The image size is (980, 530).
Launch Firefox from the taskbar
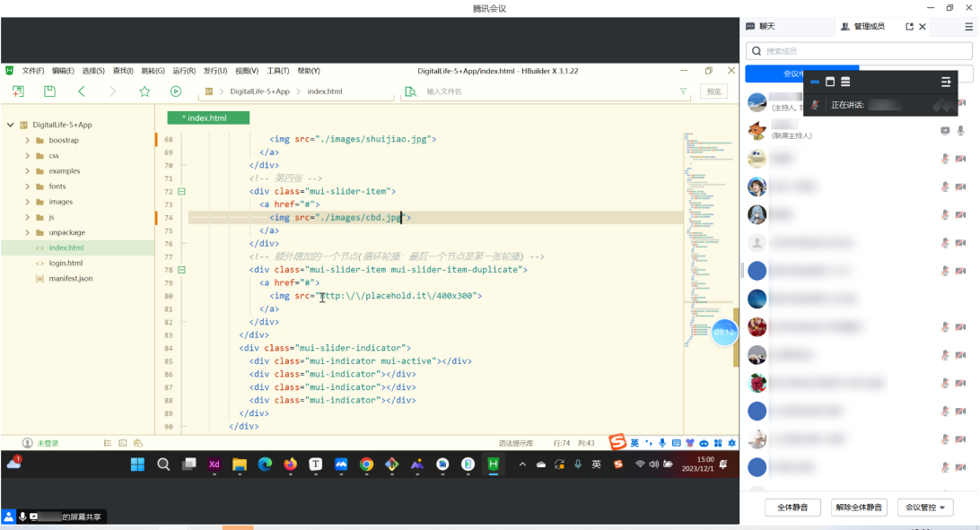click(290, 465)
